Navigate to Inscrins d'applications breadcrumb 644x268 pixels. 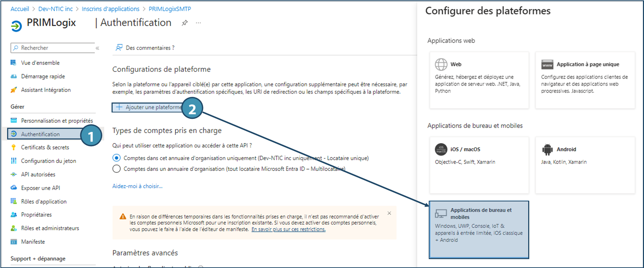pos(110,9)
